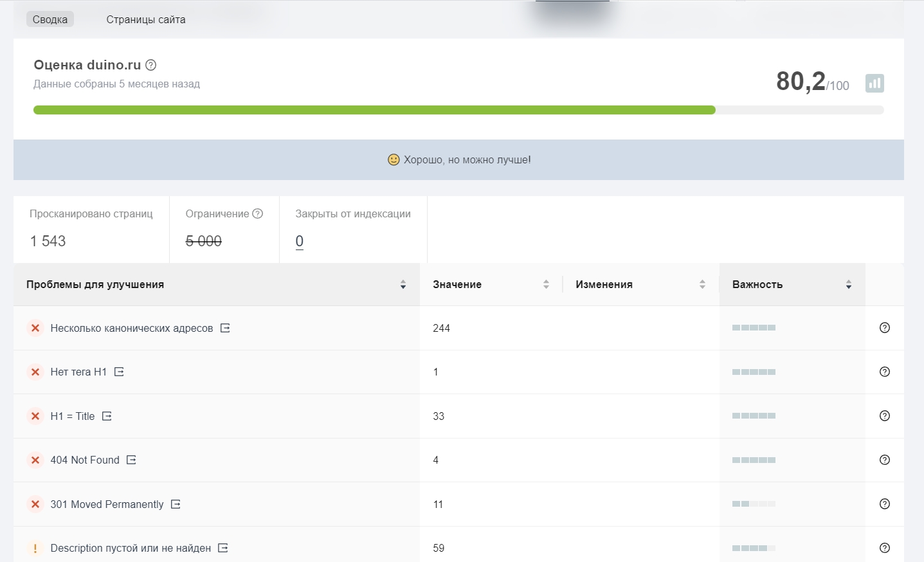
Task: Open the chart icon next to the score
Action: 874,83
